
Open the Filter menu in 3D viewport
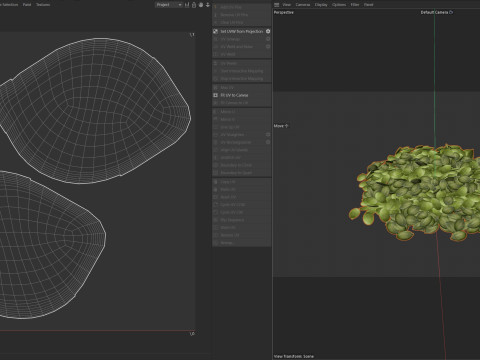pyautogui.click(x=355, y=5)
